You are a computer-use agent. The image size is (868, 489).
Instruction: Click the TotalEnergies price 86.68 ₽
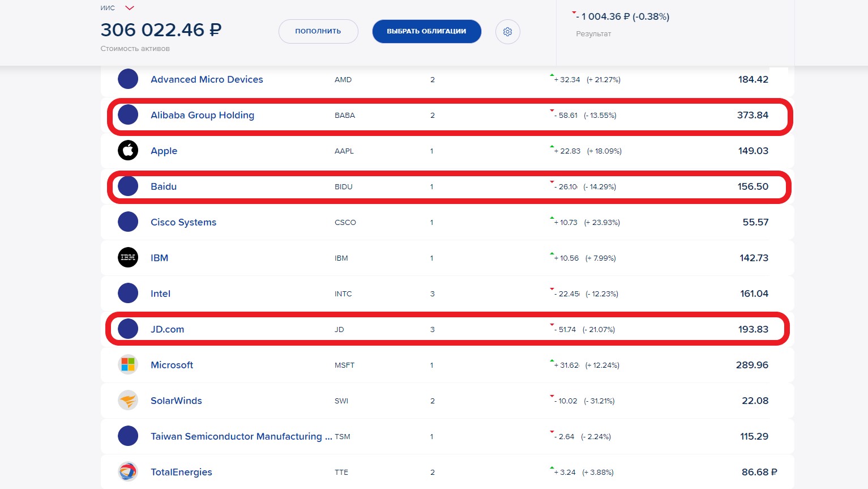pyautogui.click(x=759, y=472)
